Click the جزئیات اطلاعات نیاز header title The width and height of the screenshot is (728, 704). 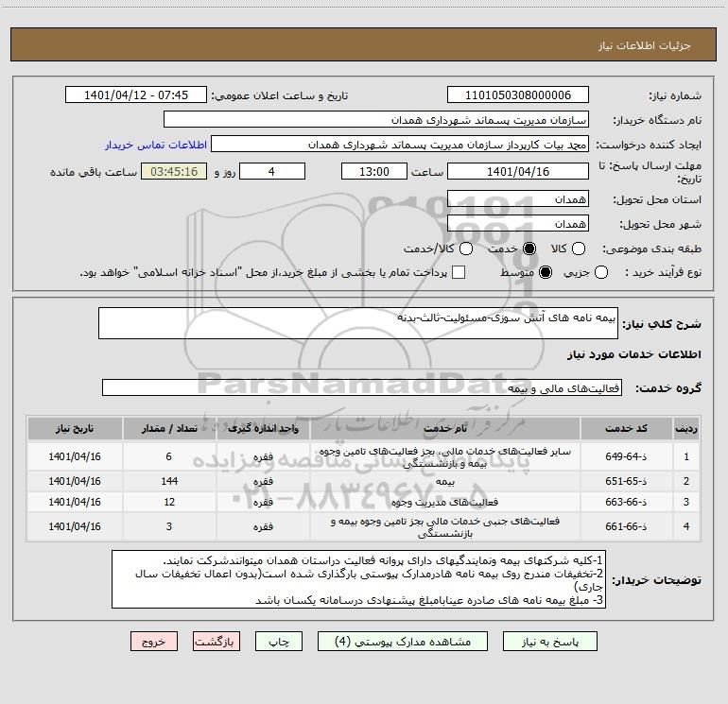coord(644,45)
